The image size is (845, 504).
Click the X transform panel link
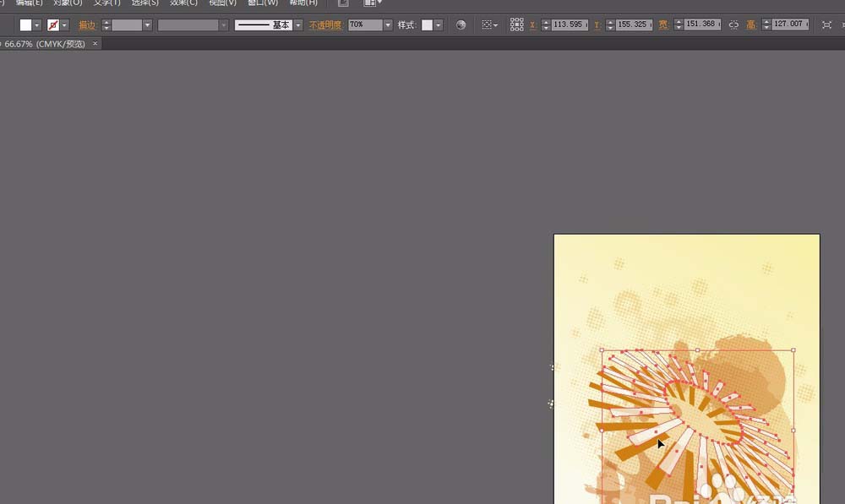pyautogui.click(x=532, y=24)
